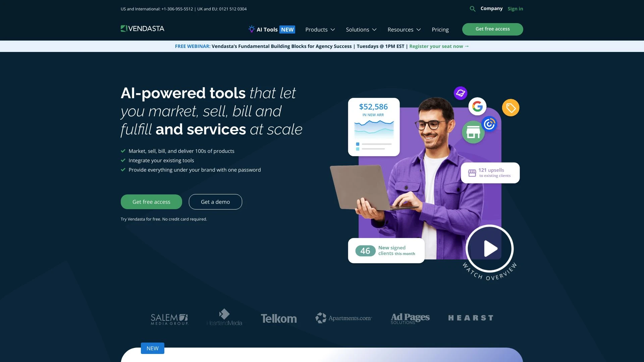Click the search magnifier icon in top nav
The height and width of the screenshot is (362, 644).
pyautogui.click(x=473, y=9)
